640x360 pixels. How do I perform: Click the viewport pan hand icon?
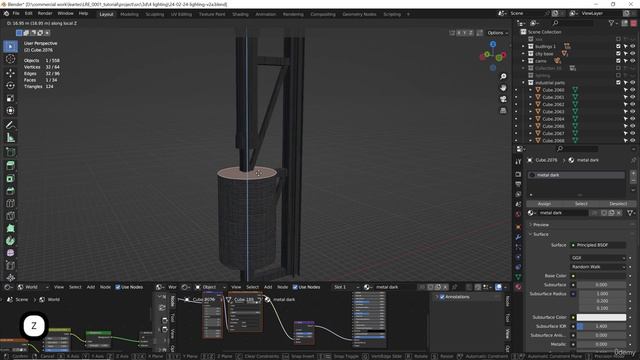coord(503,88)
